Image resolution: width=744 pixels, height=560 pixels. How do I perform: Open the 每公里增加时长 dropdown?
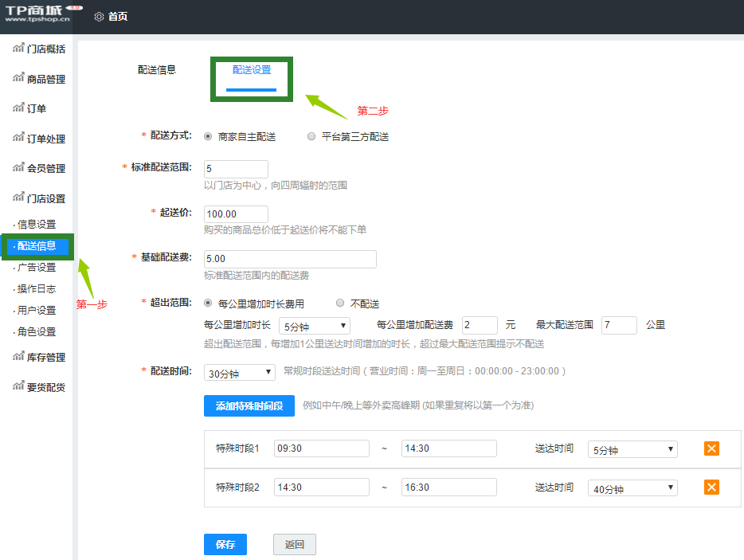[x=314, y=325]
